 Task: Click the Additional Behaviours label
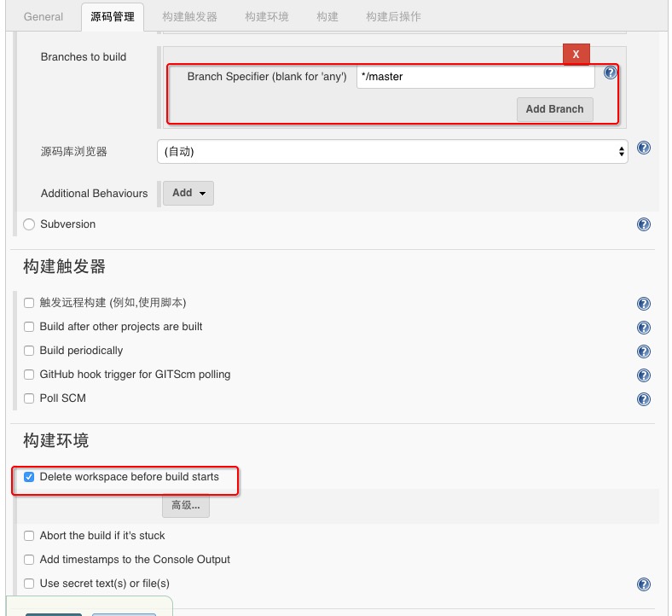click(95, 194)
